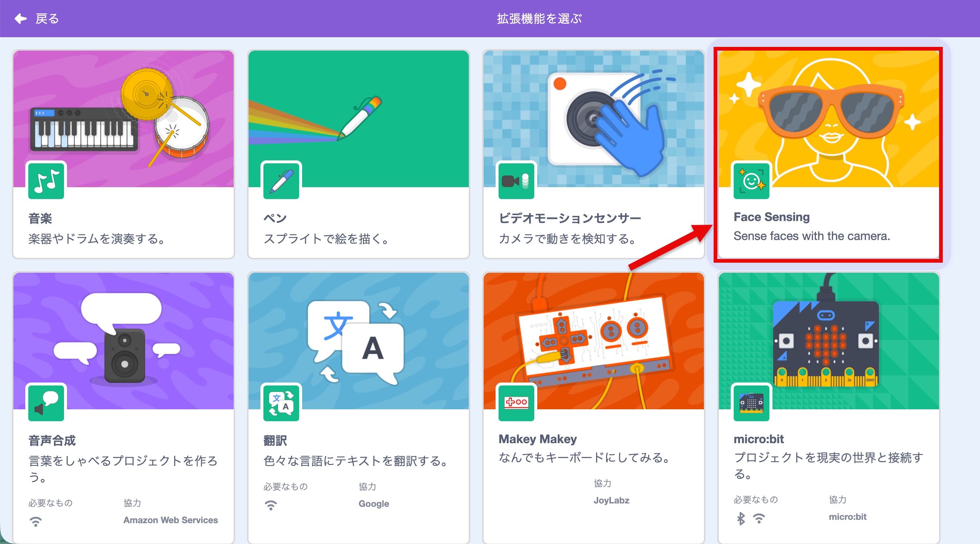The image size is (980, 544).
Task: Click the Pen extension icon badge
Action: 281,181
